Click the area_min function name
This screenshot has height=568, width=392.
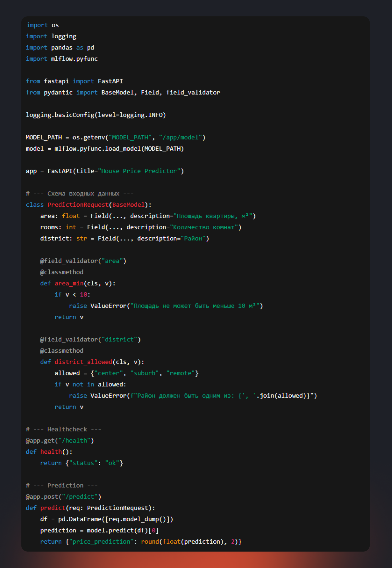point(69,283)
